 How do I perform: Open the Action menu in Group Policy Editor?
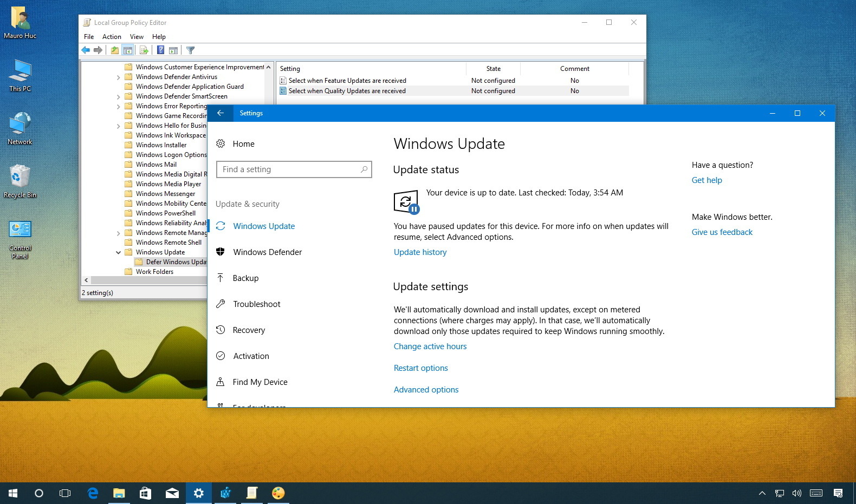pyautogui.click(x=112, y=37)
